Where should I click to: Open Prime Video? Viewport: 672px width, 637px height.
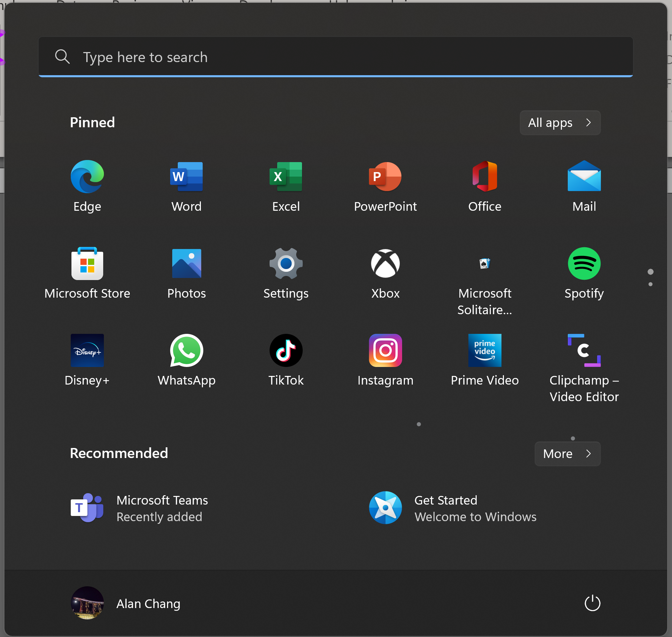(485, 350)
